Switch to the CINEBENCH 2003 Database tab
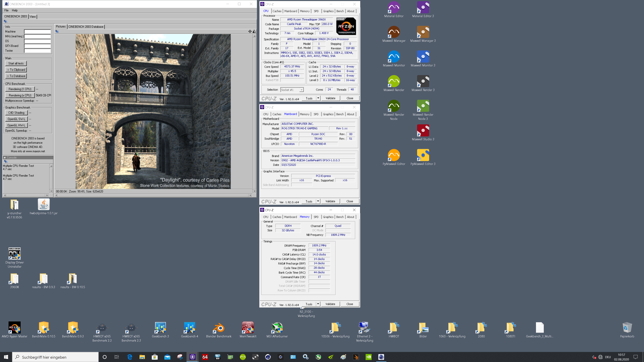This screenshot has height=362, width=644. (x=86, y=27)
